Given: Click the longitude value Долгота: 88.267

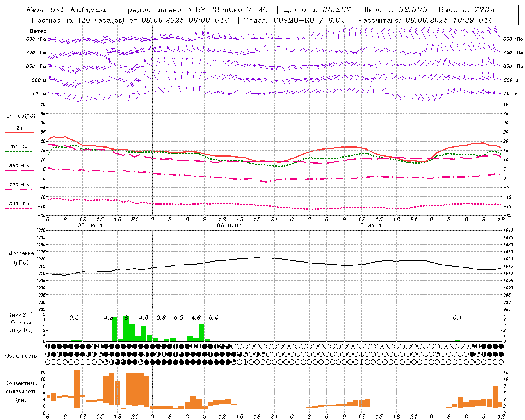Looking at the screenshot, I should pos(317,10).
